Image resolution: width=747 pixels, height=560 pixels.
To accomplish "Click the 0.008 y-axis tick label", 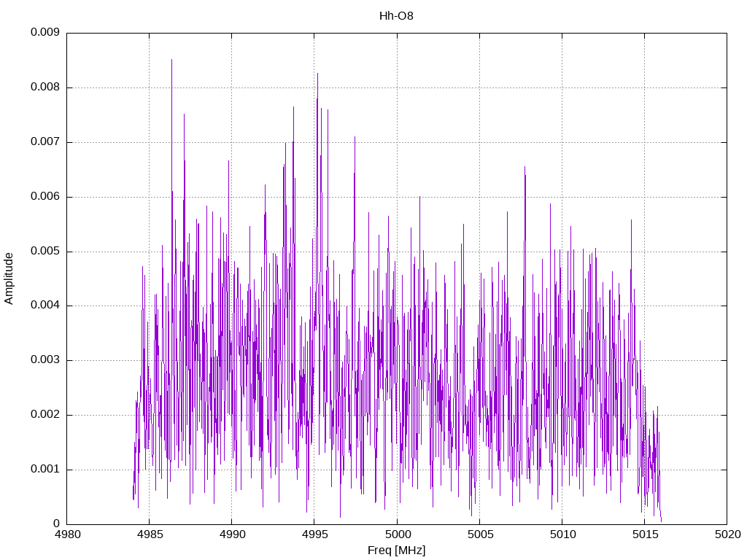I will [x=45, y=87].
